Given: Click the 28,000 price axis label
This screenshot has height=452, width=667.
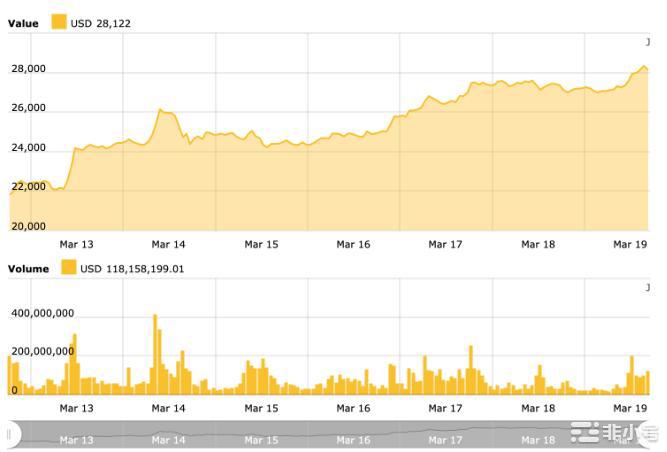Looking at the screenshot, I should (29, 69).
